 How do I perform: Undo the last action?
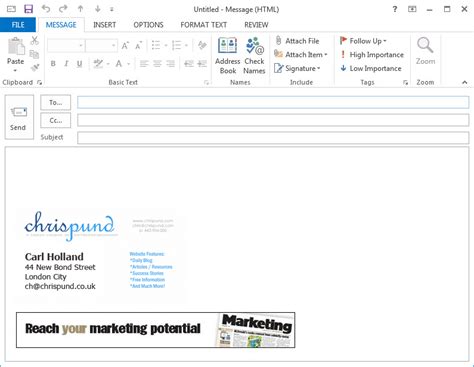46,9
